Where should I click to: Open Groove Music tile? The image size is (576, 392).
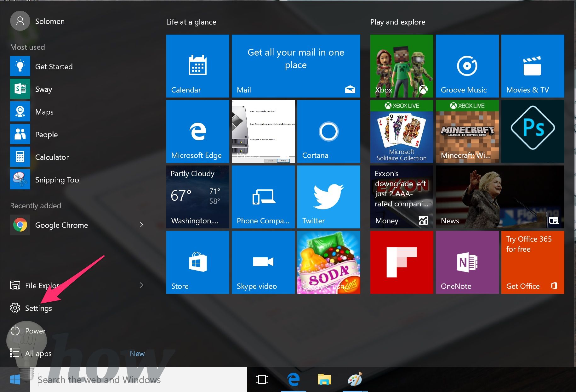467,66
